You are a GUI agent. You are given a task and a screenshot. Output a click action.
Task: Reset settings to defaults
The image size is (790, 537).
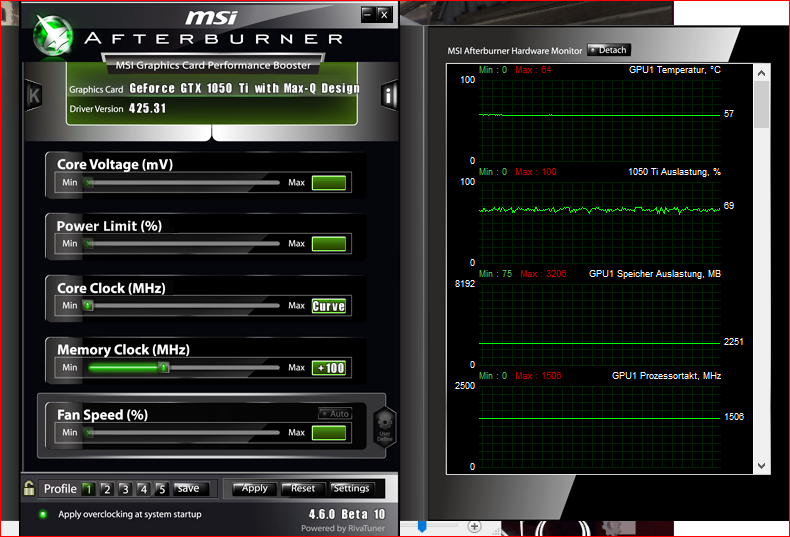[x=303, y=488]
